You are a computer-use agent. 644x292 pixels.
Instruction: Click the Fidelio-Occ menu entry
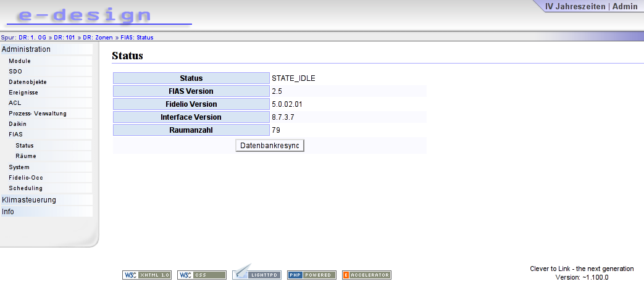click(x=26, y=177)
